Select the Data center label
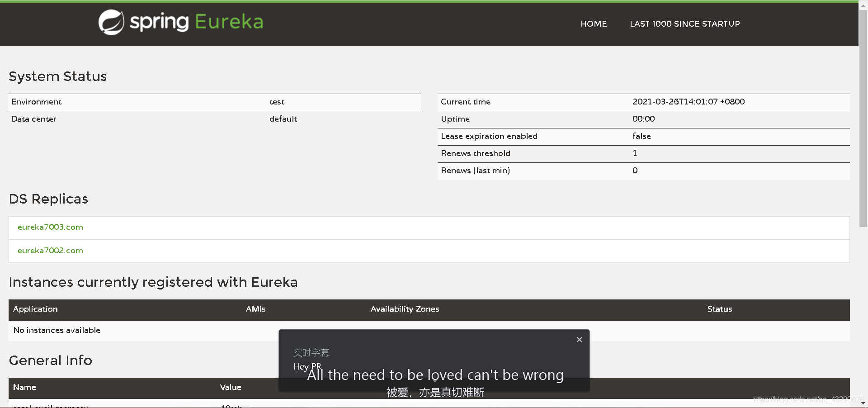Screen dimensions: 868x408 click(x=34, y=119)
